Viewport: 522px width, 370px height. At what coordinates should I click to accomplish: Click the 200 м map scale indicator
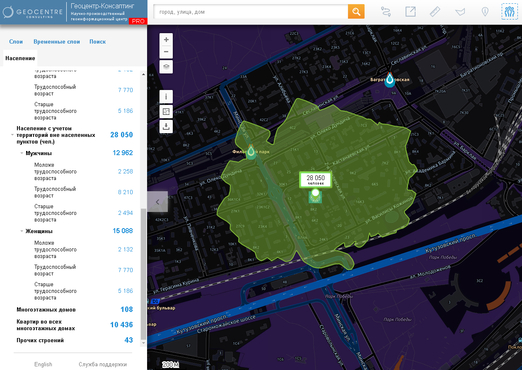point(170,365)
